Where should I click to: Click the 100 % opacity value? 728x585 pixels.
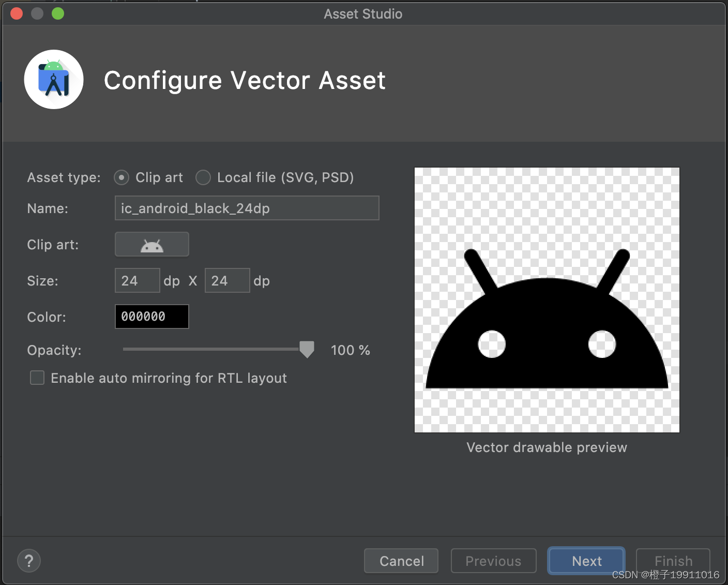click(x=351, y=350)
